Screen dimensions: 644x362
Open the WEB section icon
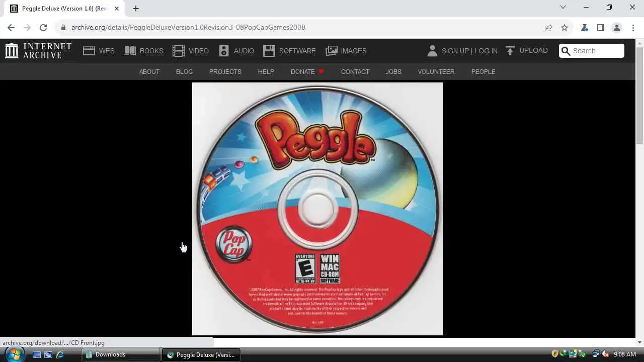point(89,51)
